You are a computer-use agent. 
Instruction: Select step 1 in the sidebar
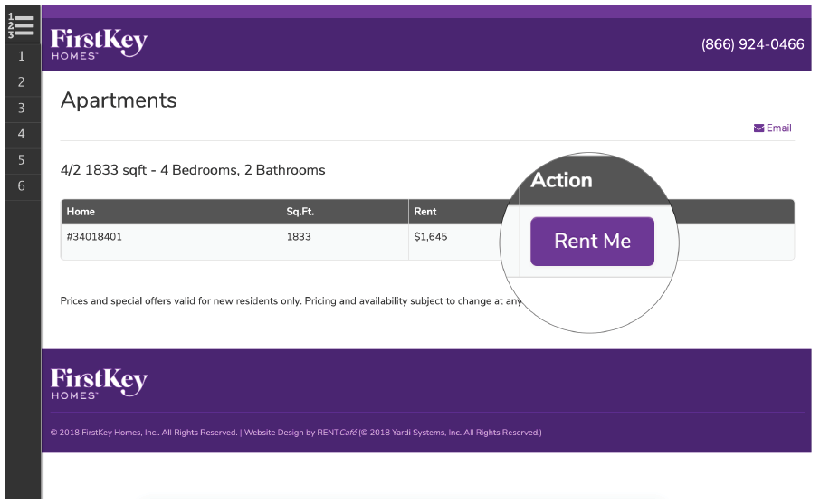22,56
